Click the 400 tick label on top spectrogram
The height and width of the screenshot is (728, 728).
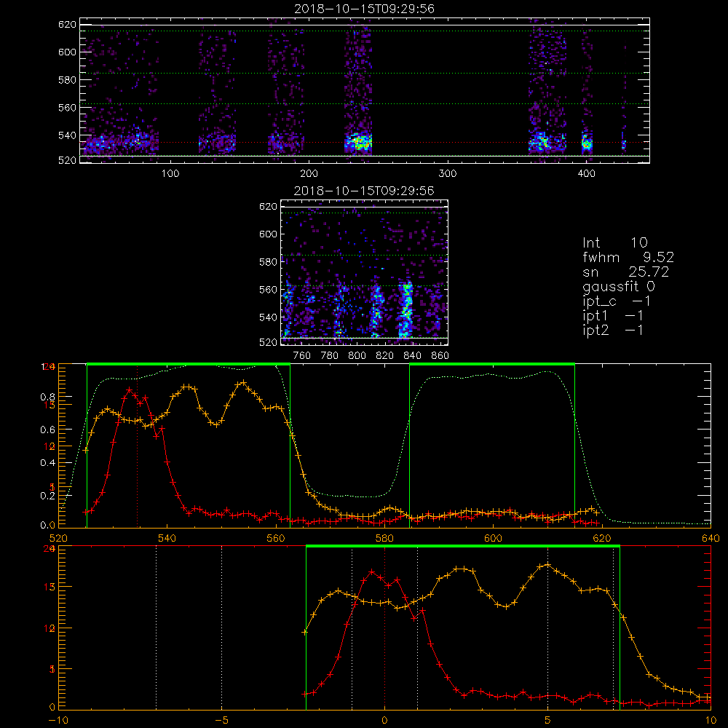(586, 174)
